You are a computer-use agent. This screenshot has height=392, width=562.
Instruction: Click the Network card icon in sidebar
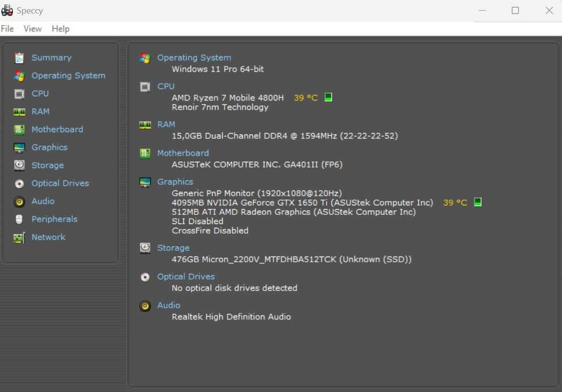[x=19, y=238]
